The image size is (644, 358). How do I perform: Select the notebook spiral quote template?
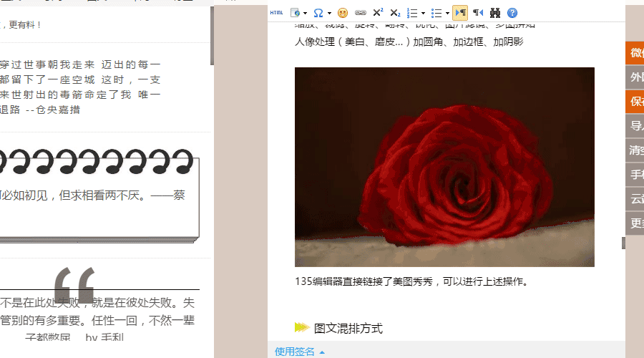click(99, 195)
